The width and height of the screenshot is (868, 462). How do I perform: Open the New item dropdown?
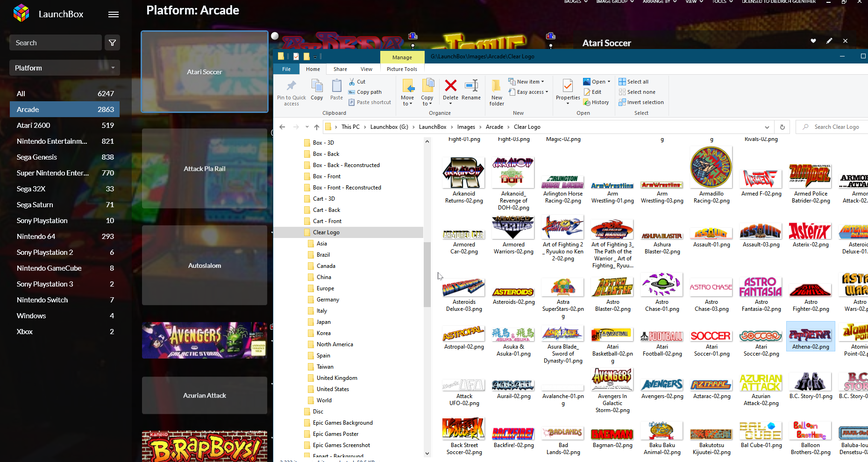[526, 82]
